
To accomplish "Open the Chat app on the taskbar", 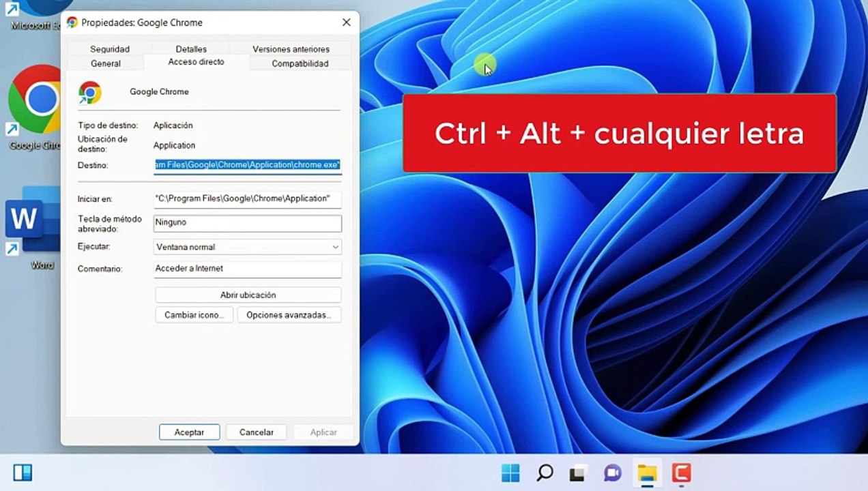I will point(613,473).
